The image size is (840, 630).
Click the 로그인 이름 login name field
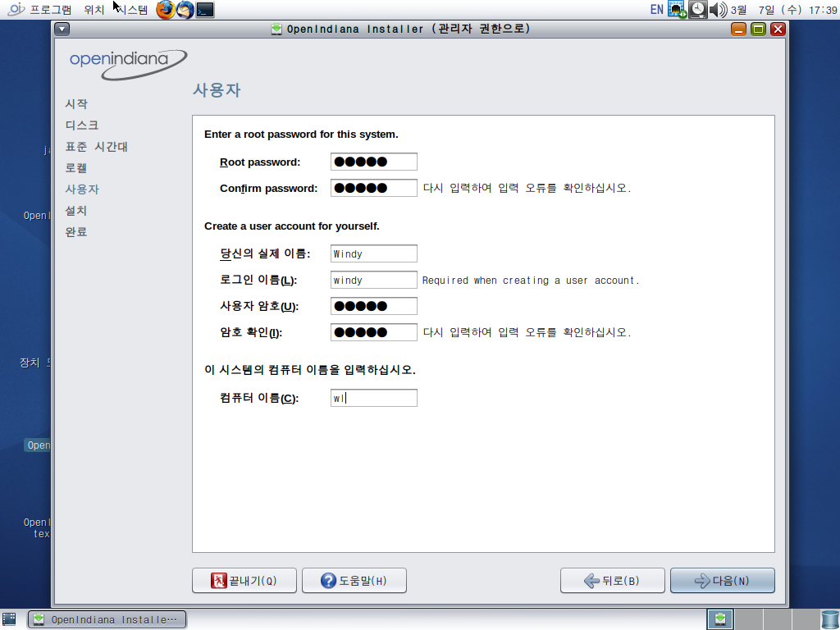[373, 280]
